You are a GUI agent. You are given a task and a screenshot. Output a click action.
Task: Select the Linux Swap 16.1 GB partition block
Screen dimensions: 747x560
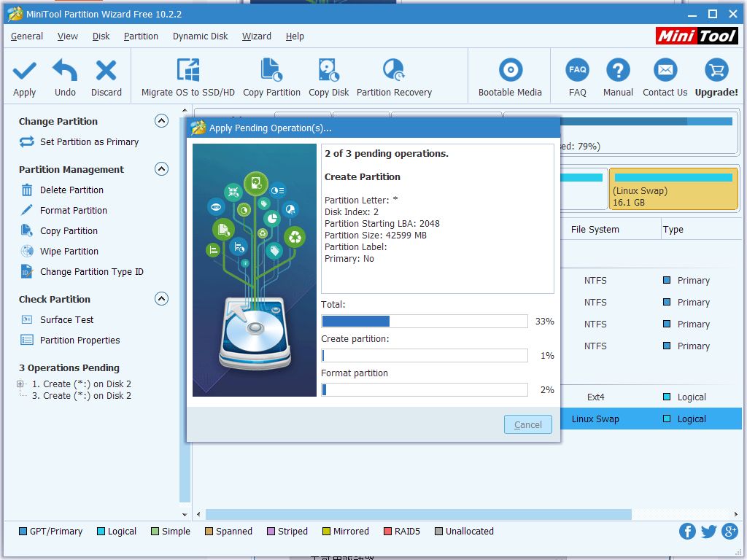(x=673, y=189)
